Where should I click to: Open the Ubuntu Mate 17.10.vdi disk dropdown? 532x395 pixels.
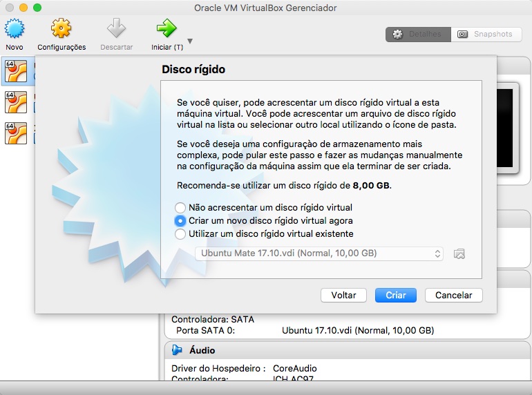[x=319, y=254]
